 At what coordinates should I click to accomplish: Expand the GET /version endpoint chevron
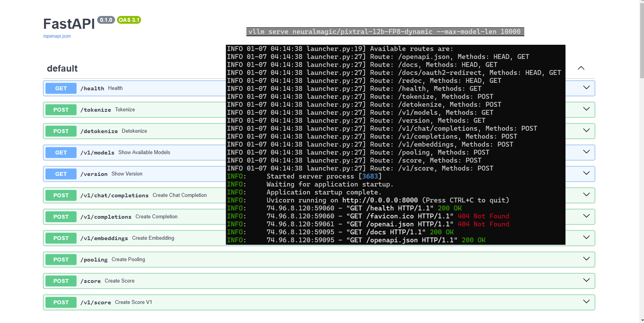586,173
